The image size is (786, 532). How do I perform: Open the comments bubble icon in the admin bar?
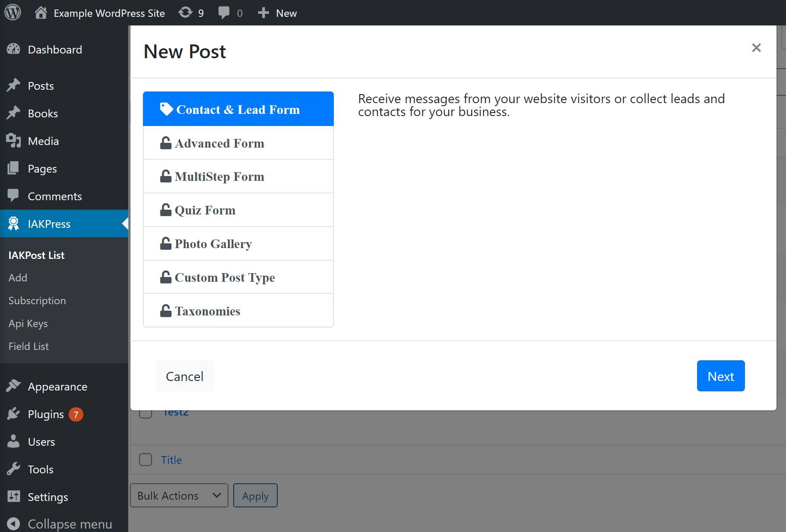[x=224, y=13]
